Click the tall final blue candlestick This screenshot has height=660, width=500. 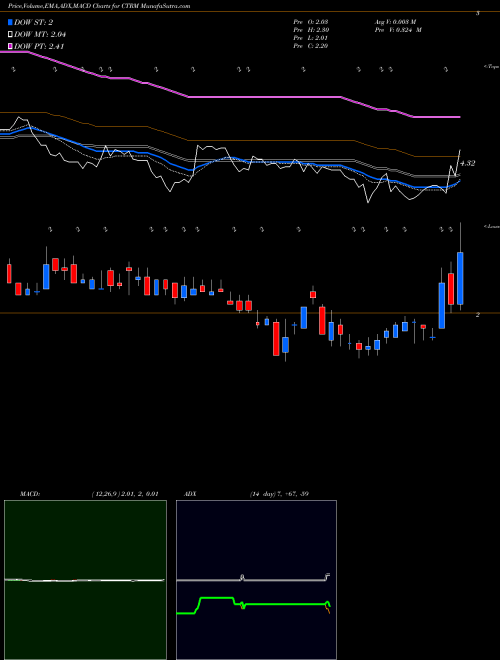[460, 278]
